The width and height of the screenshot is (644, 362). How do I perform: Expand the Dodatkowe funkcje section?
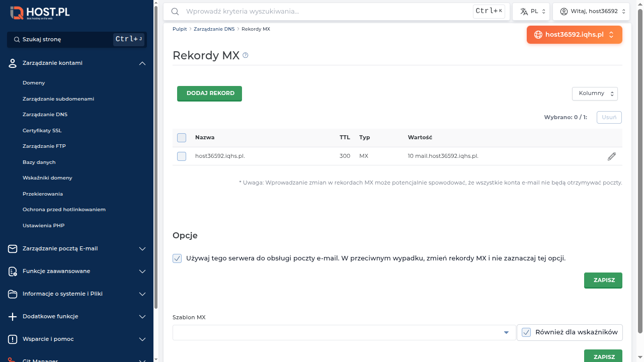(x=142, y=316)
